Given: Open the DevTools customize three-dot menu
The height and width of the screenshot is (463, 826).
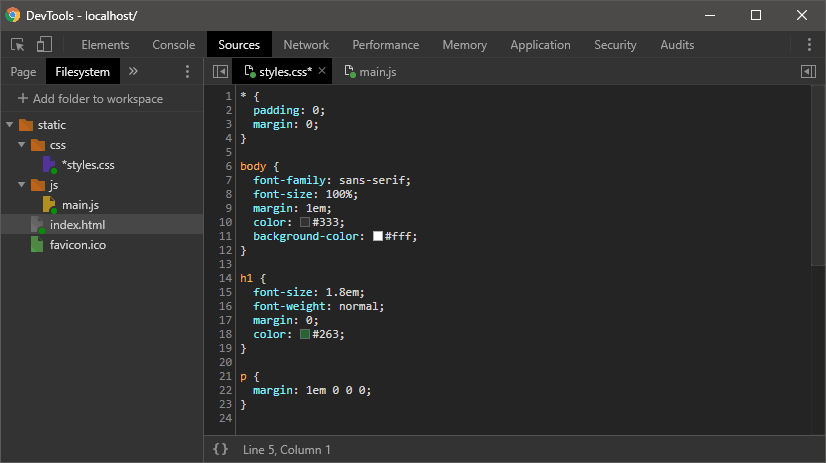Looking at the screenshot, I should [809, 45].
